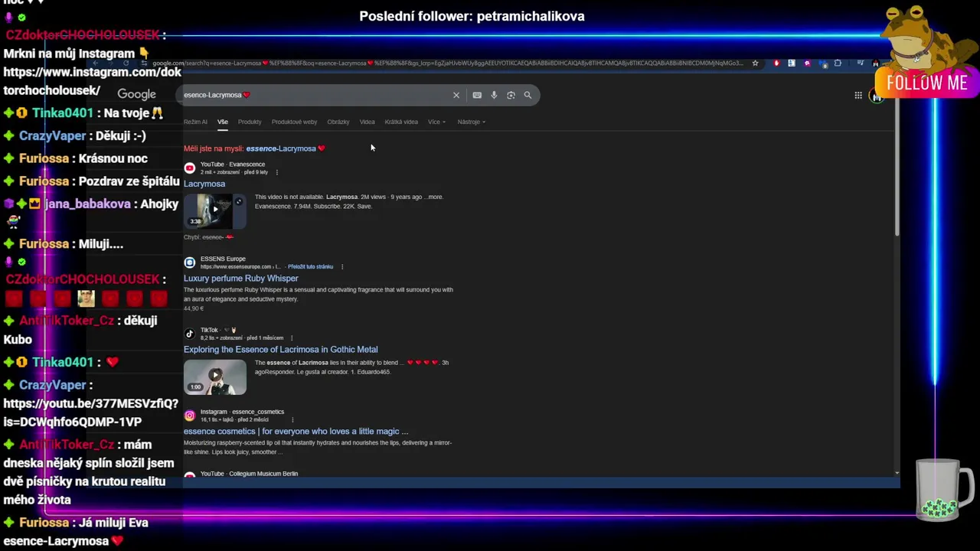Bookmark this page with the star icon
980x551 pixels.
(755, 64)
